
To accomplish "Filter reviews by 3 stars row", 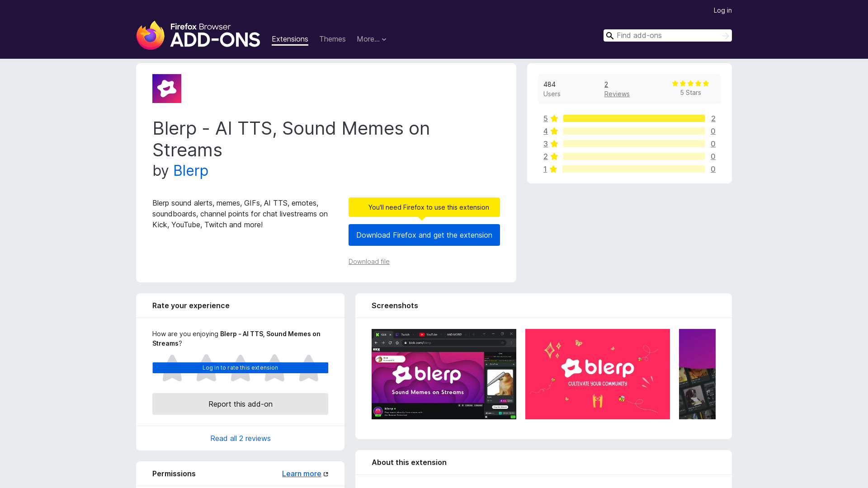I will click(x=629, y=144).
